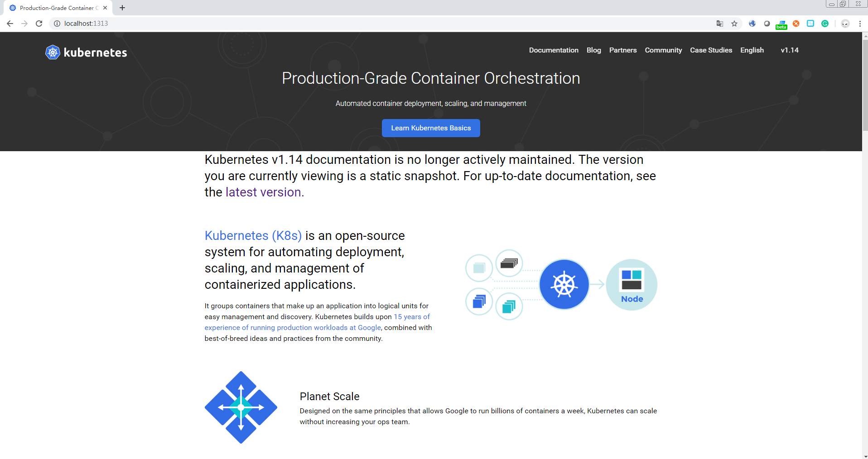
Task: Click the Kubernetes (K8s) link
Action: point(253,236)
